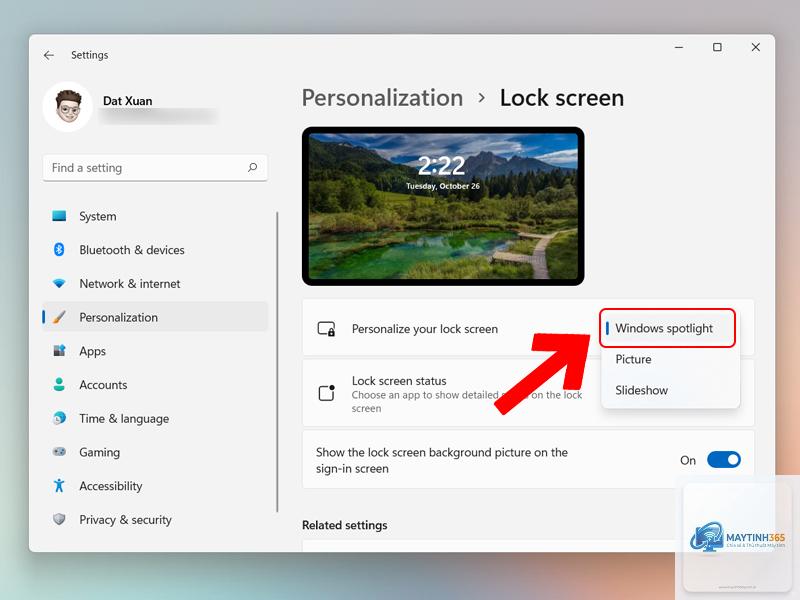Maximize the Settings window

[717, 47]
